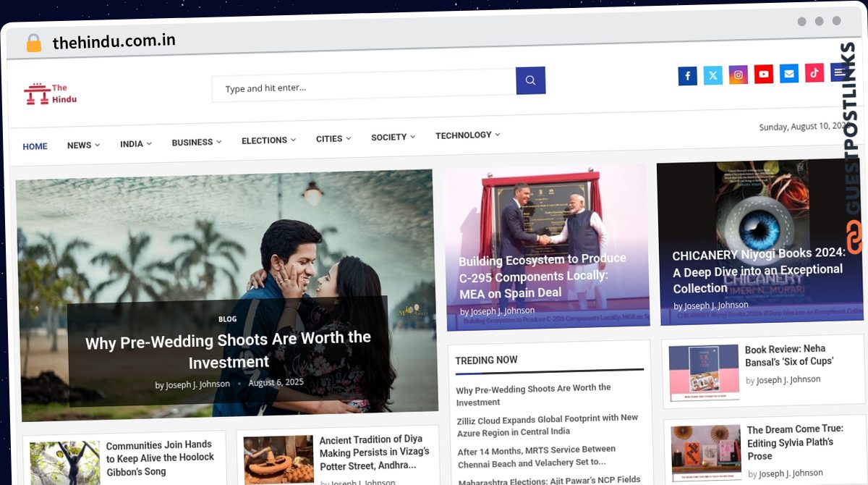Open 'Why Pre-Wedding Shoots' featured headline

click(x=229, y=350)
